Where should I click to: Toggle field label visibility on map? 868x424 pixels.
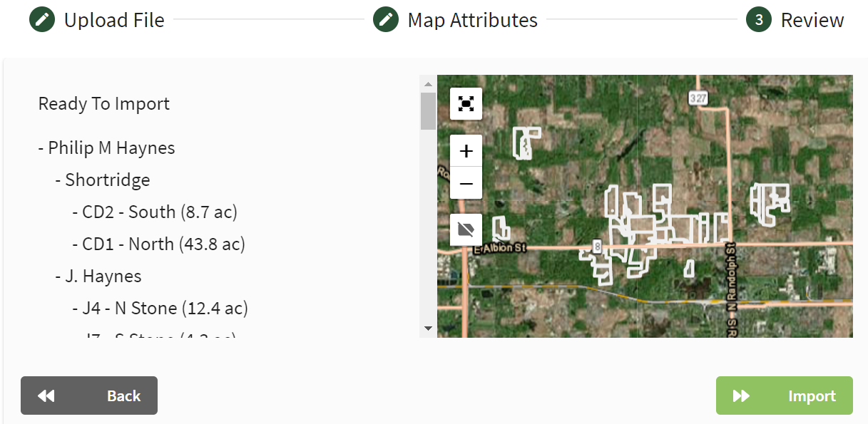(x=466, y=229)
